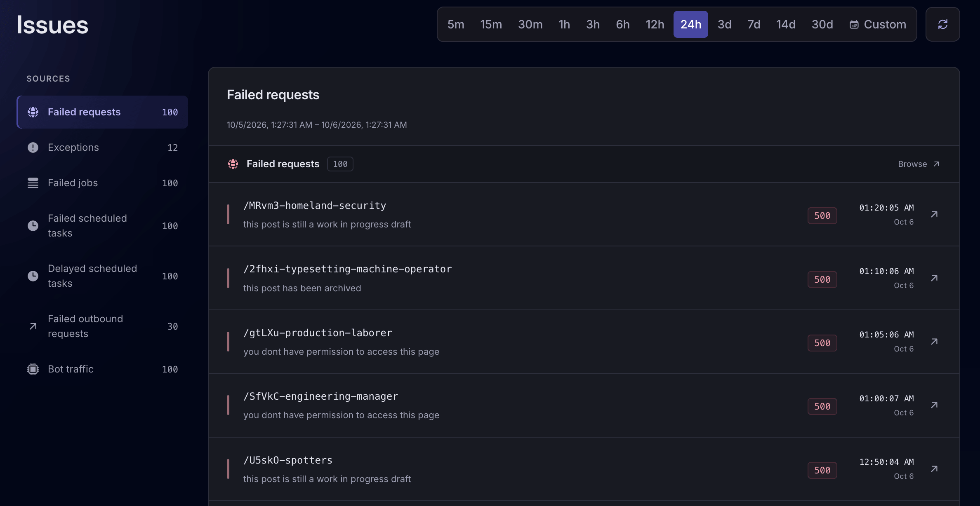Open Exceptions source in sidebar
Image resolution: width=980 pixels, height=506 pixels.
[x=102, y=148]
